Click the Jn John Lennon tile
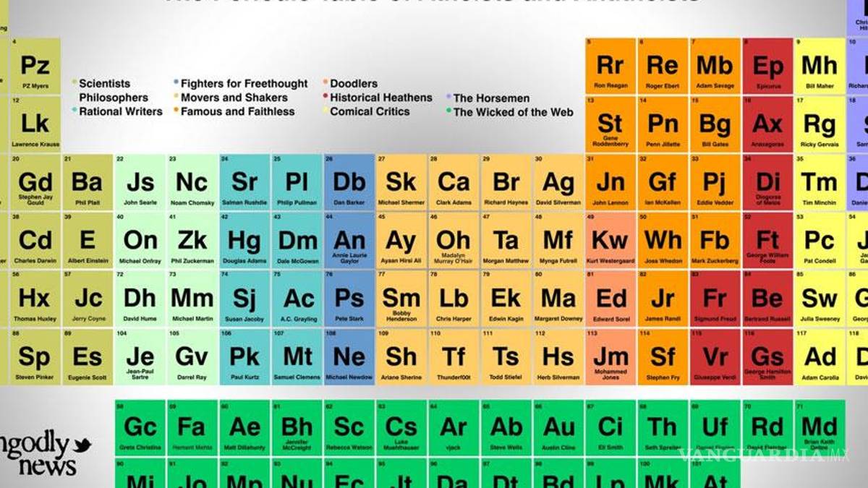The height and width of the screenshot is (488, 868). [x=610, y=184]
